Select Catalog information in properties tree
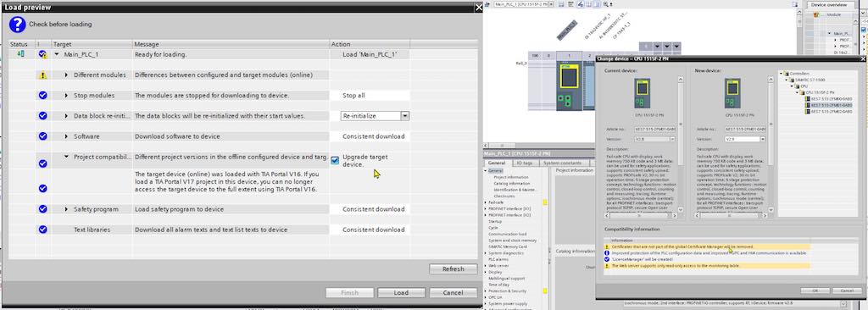The height and width of the screenshot is (310, 868). [511, 183]
